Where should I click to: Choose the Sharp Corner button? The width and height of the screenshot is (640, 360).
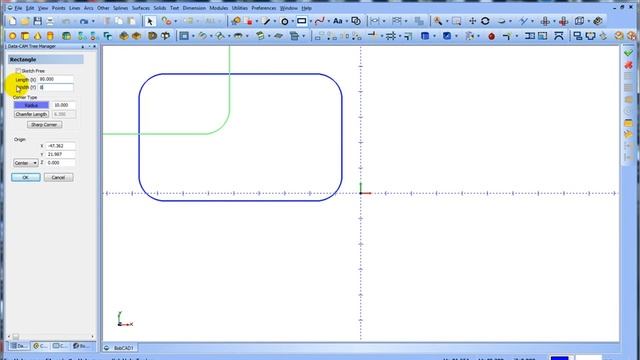coord(44,124)
